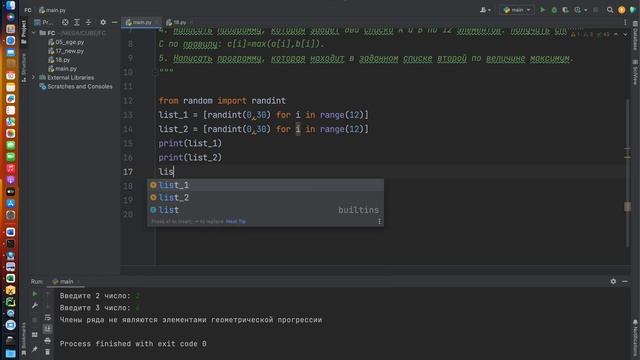
Task: Print the Run console output
Action: [x=48, y=340]
